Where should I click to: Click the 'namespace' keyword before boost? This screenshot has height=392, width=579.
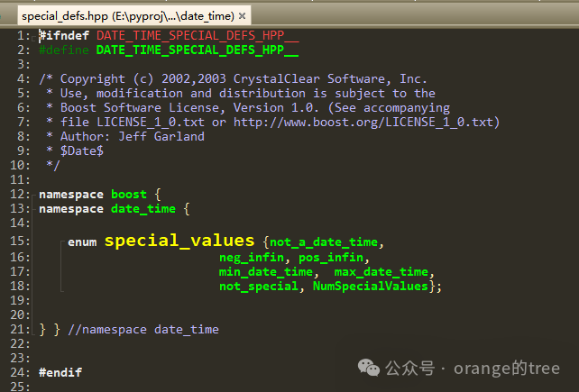(71, 195)
